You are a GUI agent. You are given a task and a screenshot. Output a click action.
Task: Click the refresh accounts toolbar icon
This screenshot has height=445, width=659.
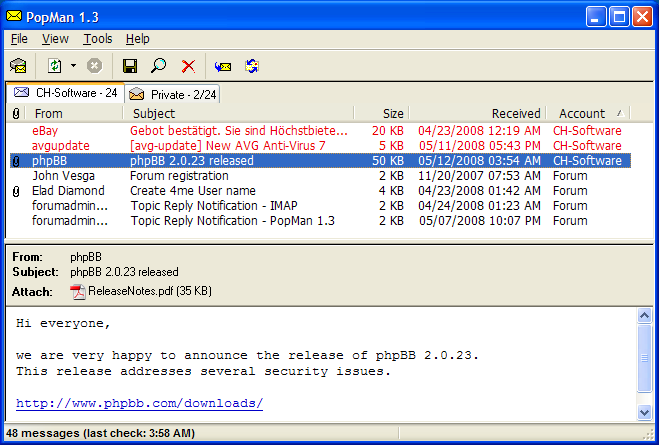coord(252,66)
